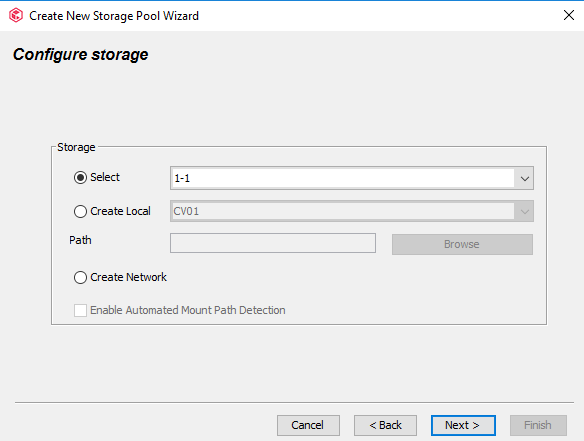Expand the dropdown arrow beside 1-1
Image resolution: width=584 pixels, height=441 pixels.
pos(524,178)
